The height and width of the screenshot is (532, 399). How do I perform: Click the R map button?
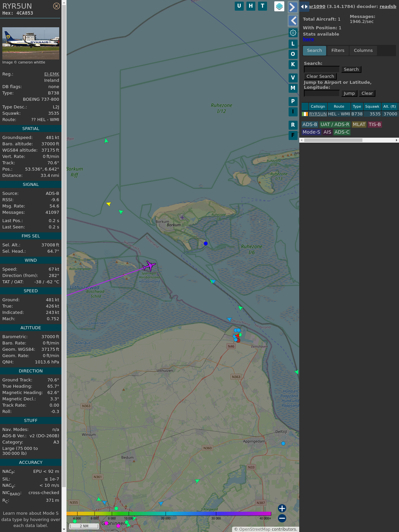tap(293, 125)
